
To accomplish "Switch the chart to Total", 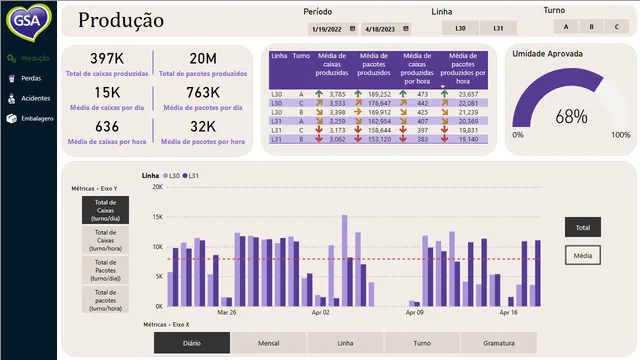I will (583, 227).
